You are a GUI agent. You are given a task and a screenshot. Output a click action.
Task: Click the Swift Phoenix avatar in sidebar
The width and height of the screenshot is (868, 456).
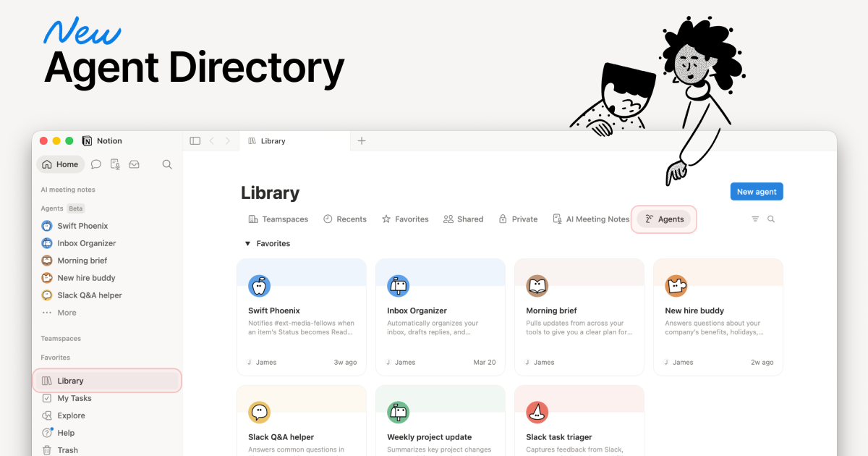pyautogui.click(x=47, y=226)
